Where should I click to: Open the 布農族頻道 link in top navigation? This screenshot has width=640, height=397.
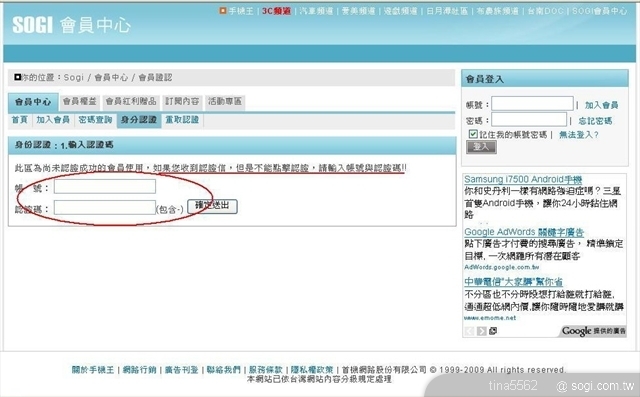[498, 11]
